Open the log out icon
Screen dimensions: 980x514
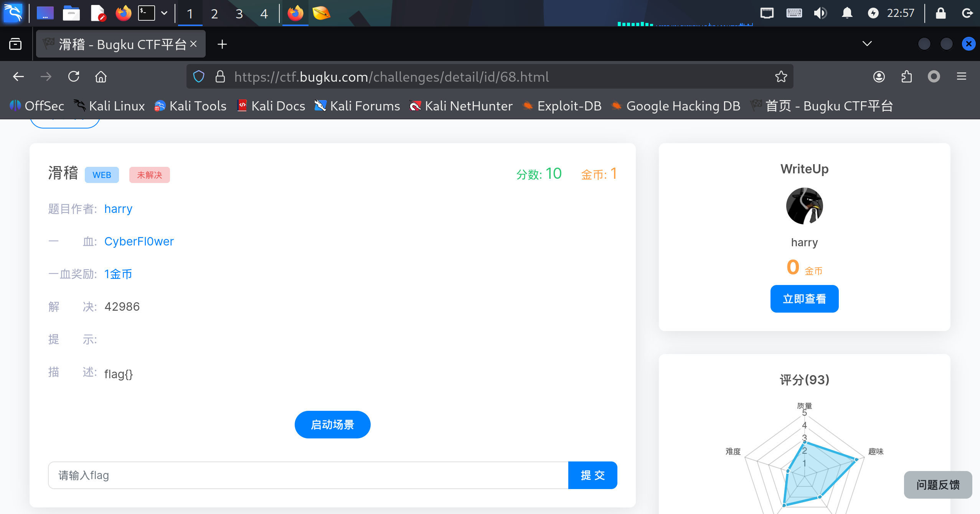[x=967, y=13]
